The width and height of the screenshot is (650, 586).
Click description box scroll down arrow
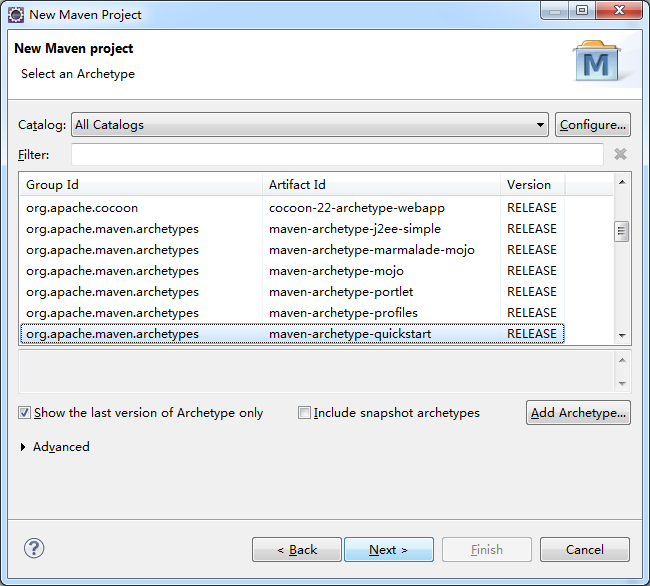[622, 383]
